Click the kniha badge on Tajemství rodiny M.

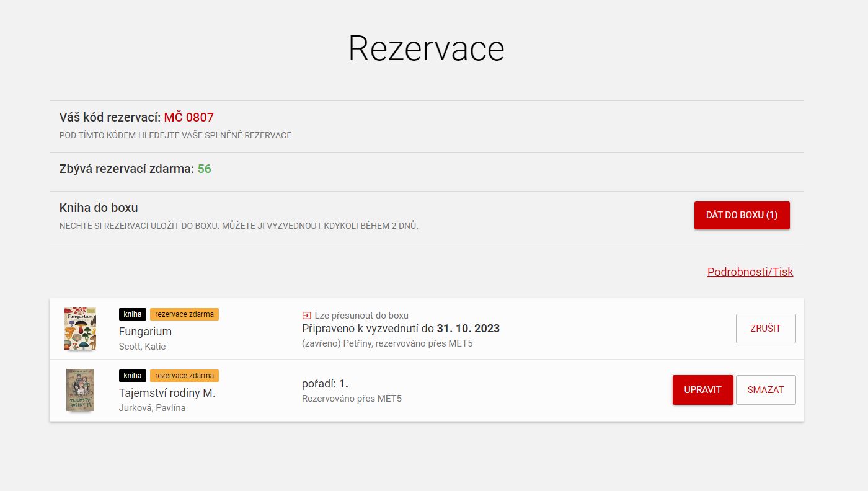point(133,375)
